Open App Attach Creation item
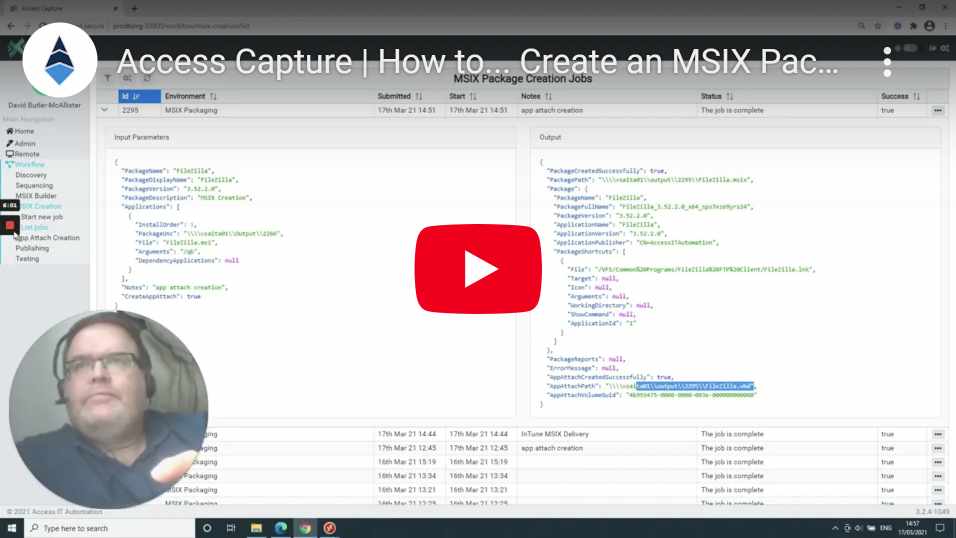The image size is (956, 538). coord(48,238)
